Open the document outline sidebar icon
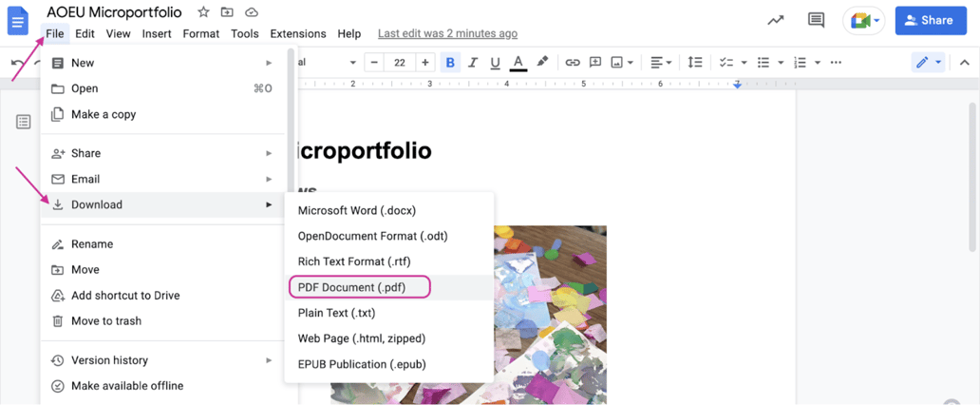 click(x=24, y=122)
